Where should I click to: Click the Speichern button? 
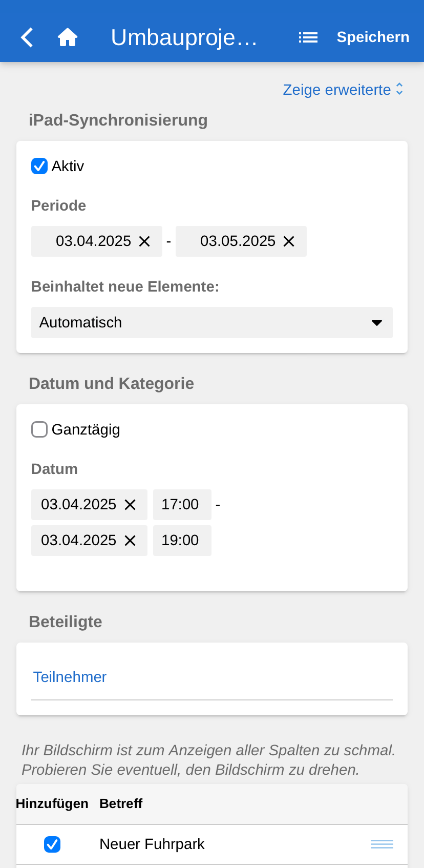tap(373, 37)
